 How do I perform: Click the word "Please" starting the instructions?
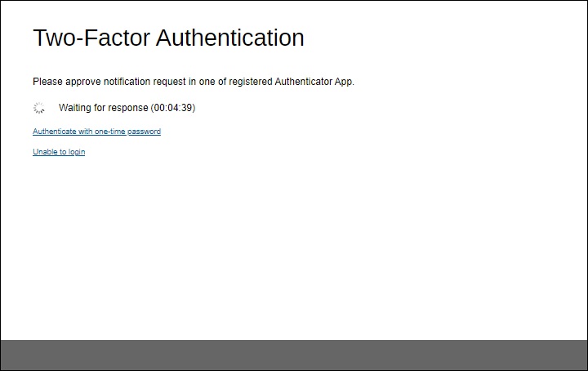coord(47,82)
